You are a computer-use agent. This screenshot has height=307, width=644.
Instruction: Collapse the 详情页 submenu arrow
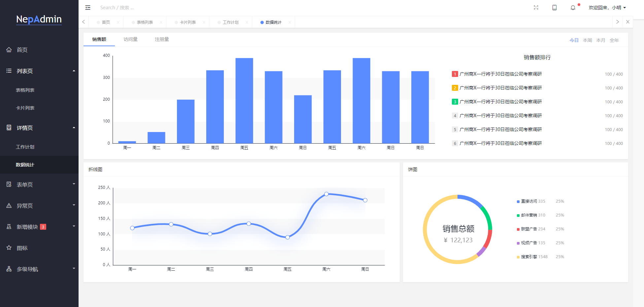pyautogui.click(x=74, y=127)
